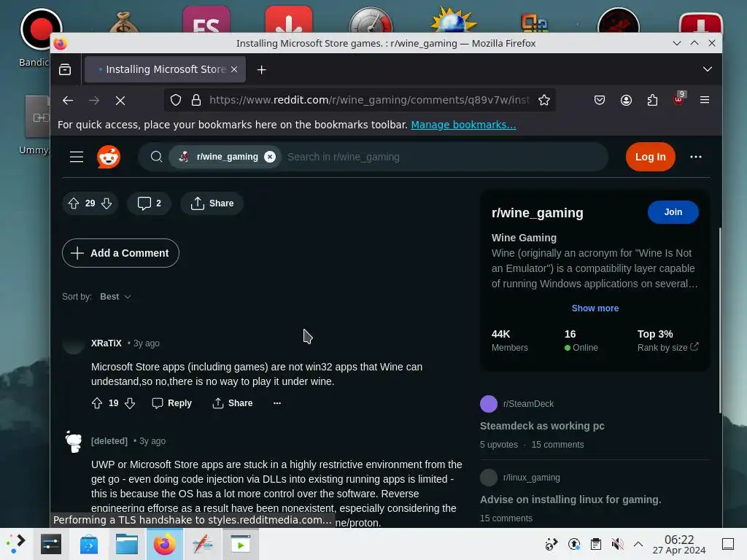This screenshot has width=747, height=560.
Task: Open the extensions puzzle icon
Action: (x=652, y=100)
